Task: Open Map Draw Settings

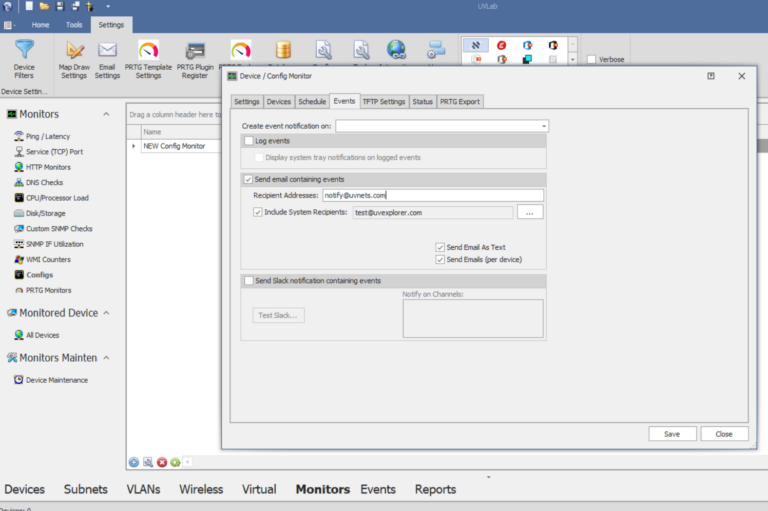Action: [74, 59]
